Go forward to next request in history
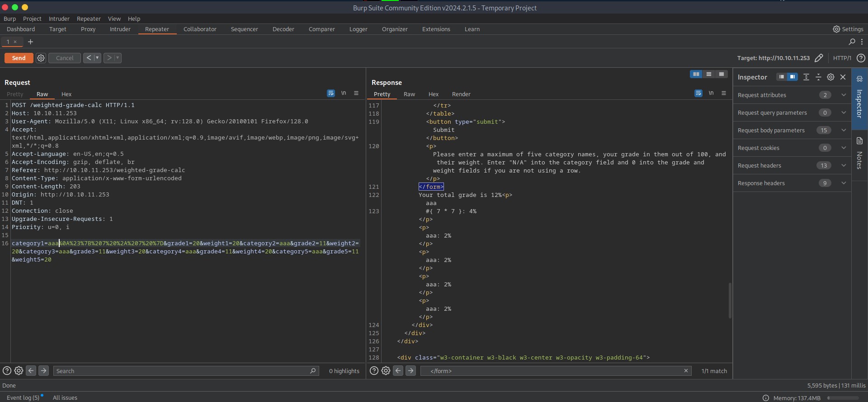 (109, 58)
